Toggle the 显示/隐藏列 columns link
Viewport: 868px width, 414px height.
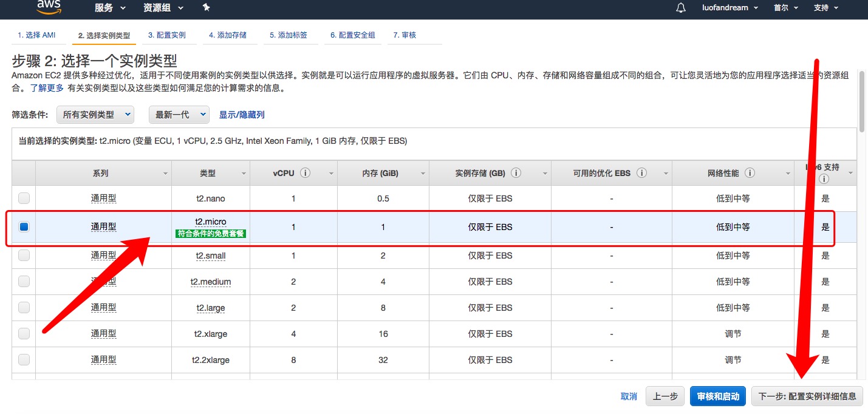(242, 114)
